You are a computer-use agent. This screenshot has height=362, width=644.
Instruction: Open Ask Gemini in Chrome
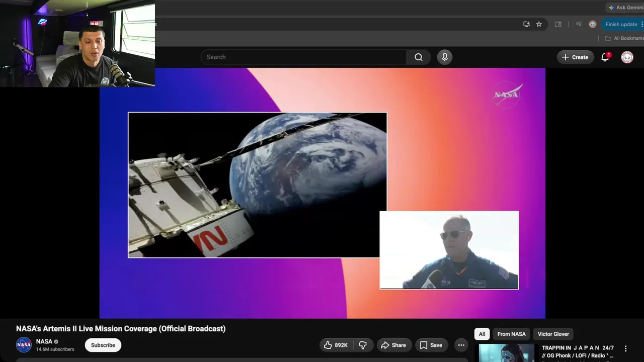(625, 8)
